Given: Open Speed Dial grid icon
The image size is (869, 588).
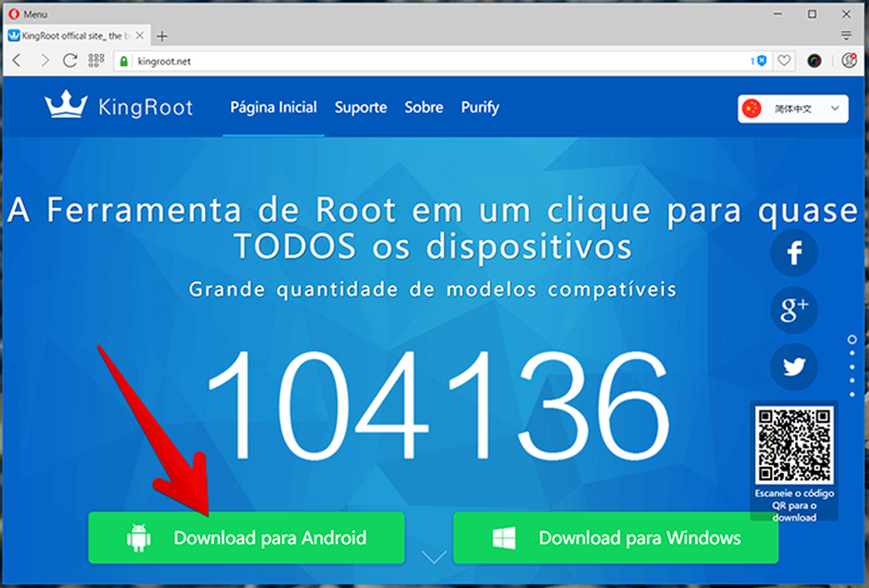Looking at the screenshot, I should point(96,61).
